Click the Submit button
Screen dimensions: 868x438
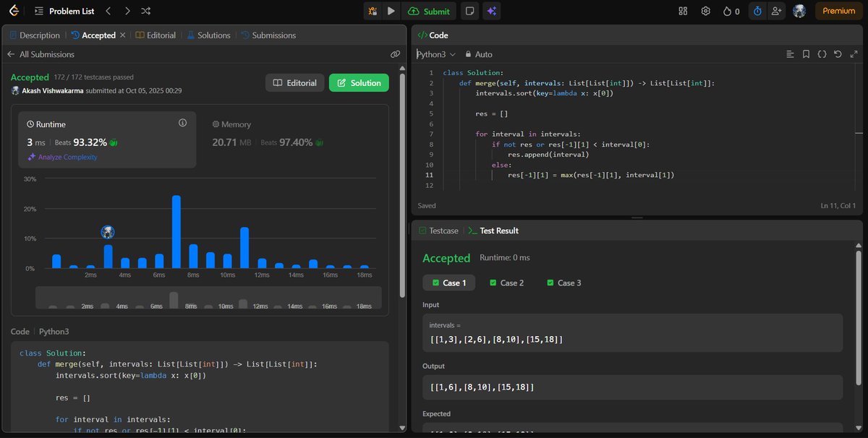click(429, 11)
